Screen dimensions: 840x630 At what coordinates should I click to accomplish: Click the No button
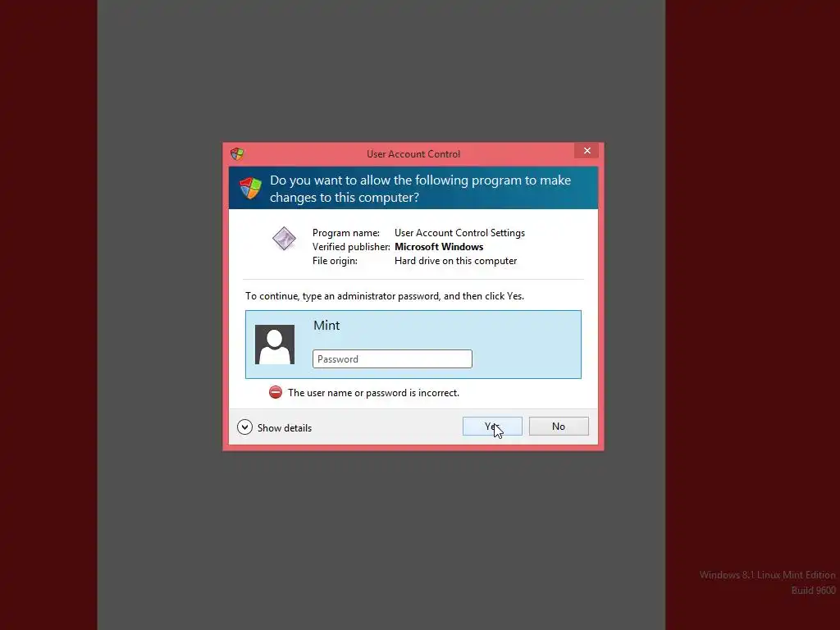click(559, 427)
